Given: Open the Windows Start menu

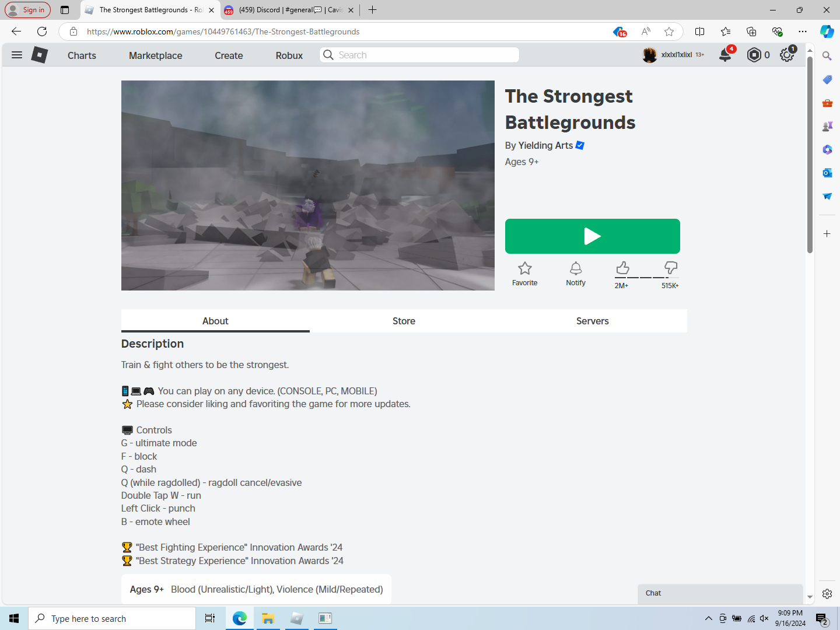Looking at the screenshot, I should pyautogui.click(x=14, y=618).
